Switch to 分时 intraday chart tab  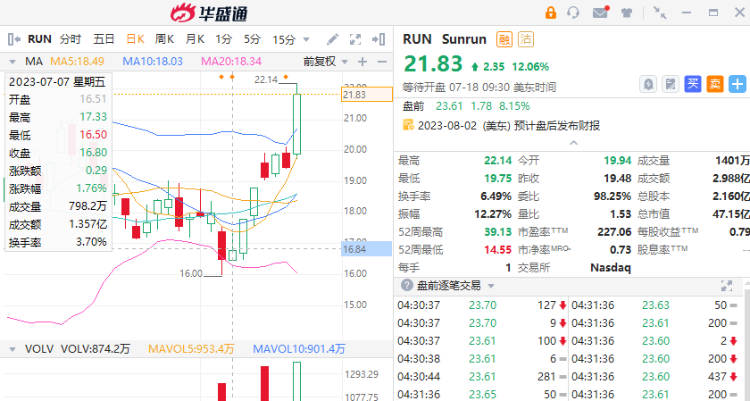click(x=70, y=39)
